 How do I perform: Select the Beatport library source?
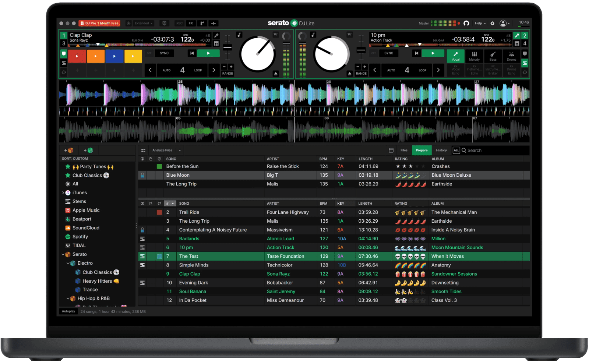pos(82,219)
